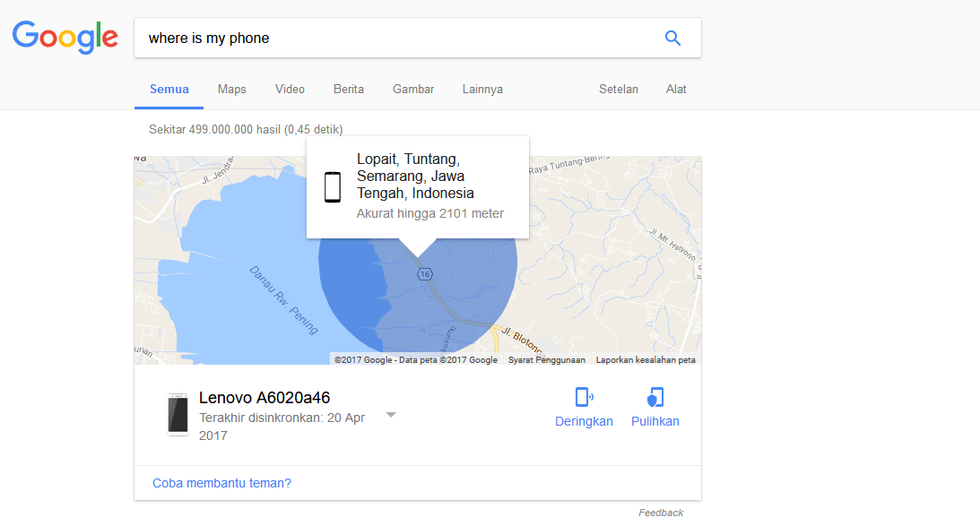Focus the search field with where is my phone
980x526 pixels.
(400, 39)
